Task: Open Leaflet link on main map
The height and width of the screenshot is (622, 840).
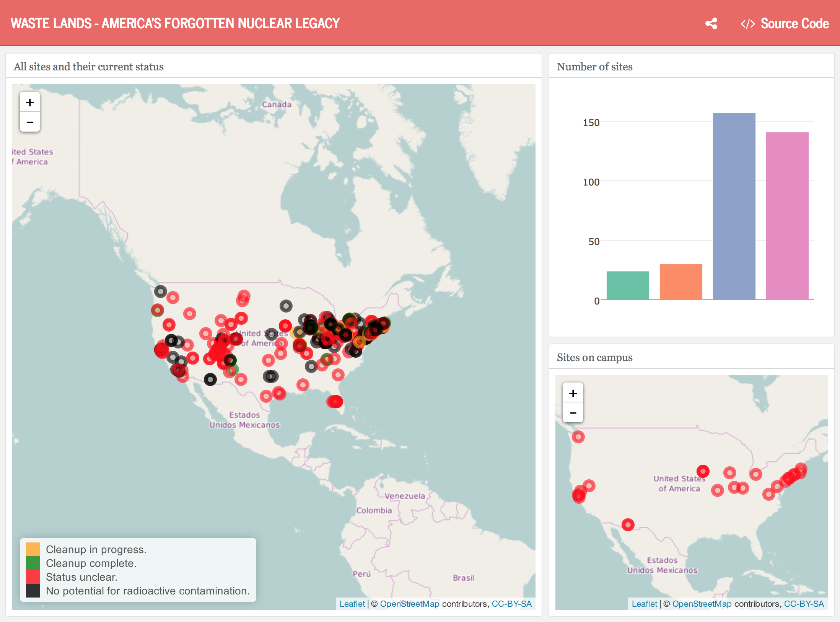Action: pyautogui.click(x=352, y=604)
